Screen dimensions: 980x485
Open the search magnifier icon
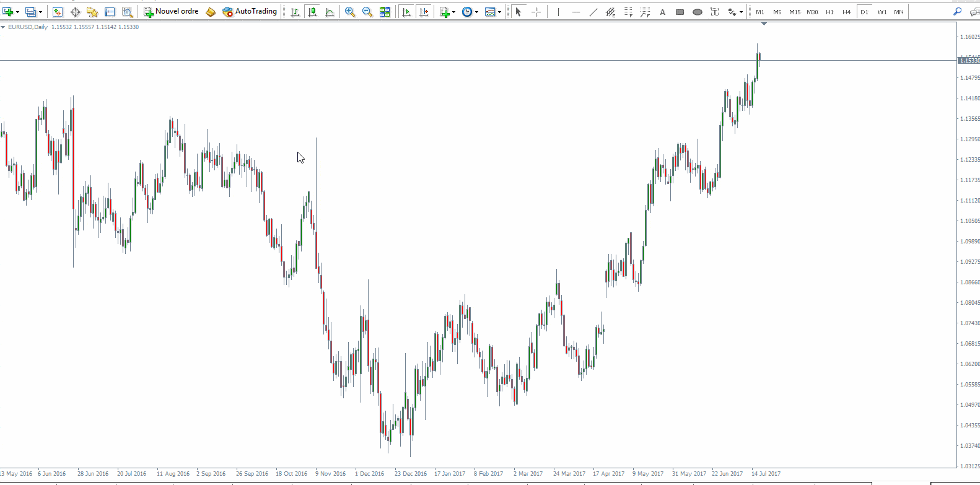click(x=958, y=12)
